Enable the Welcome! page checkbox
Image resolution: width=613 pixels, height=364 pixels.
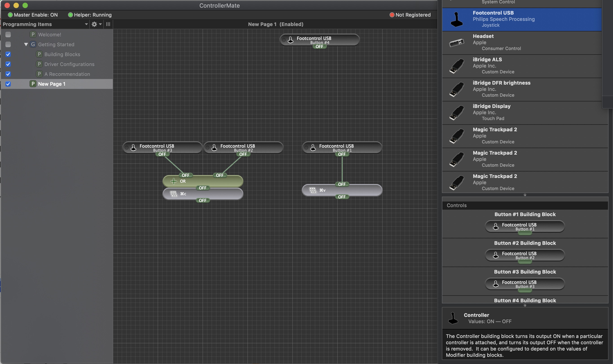8,35
